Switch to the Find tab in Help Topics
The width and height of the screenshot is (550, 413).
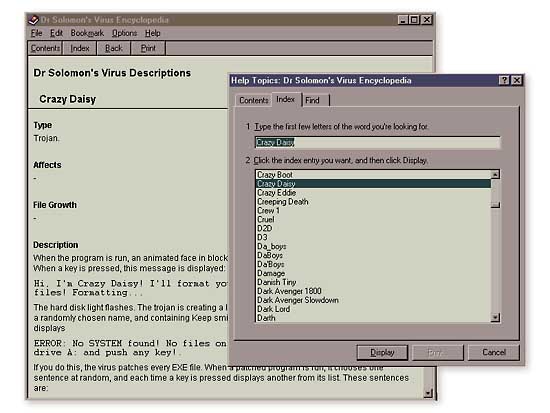[315, 100]
